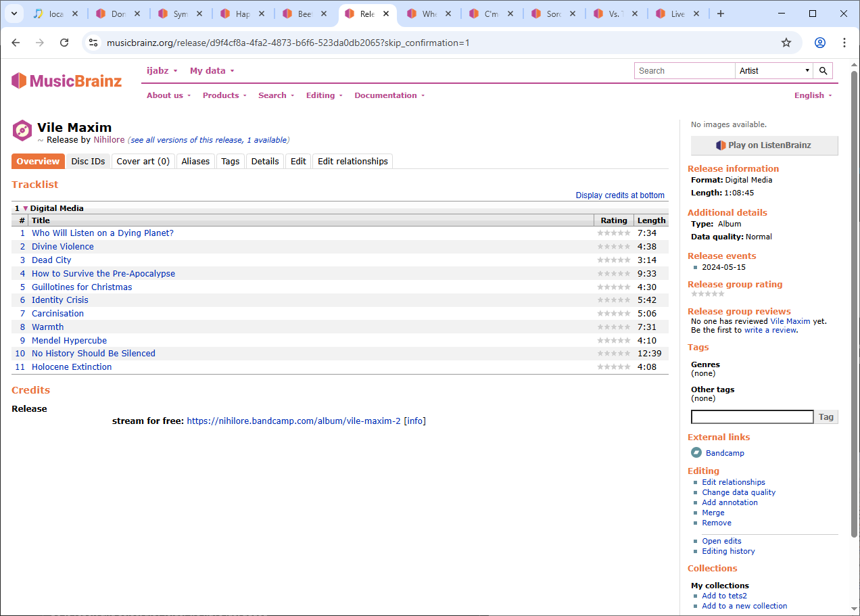Open the nihilore.bandcamp.com album URL
This screenshot has height=616, width=860.
pyautogui.click(x=293, y=421)
